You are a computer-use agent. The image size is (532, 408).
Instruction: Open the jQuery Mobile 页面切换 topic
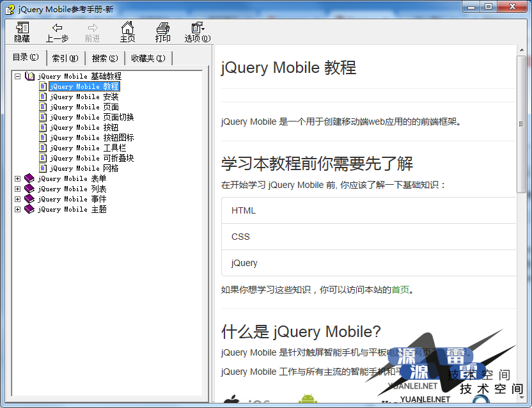(x=91, y=117)
